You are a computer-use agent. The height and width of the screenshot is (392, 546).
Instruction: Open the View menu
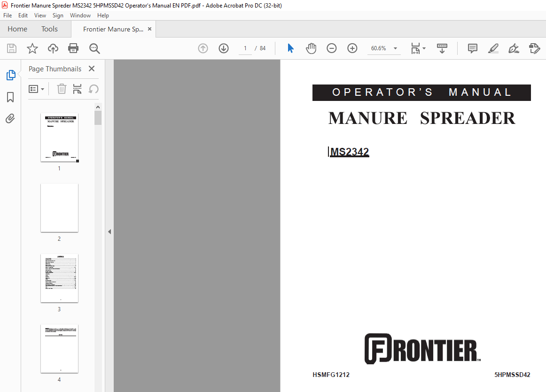[x=40, y=15]
